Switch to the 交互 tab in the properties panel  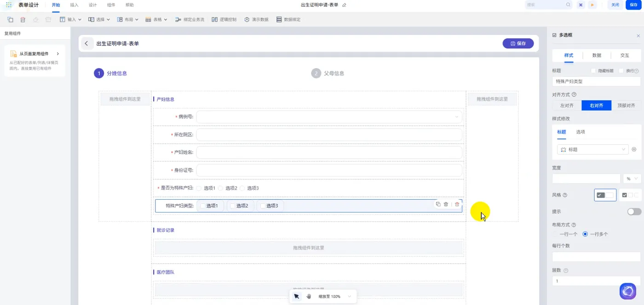pos(625,55)
